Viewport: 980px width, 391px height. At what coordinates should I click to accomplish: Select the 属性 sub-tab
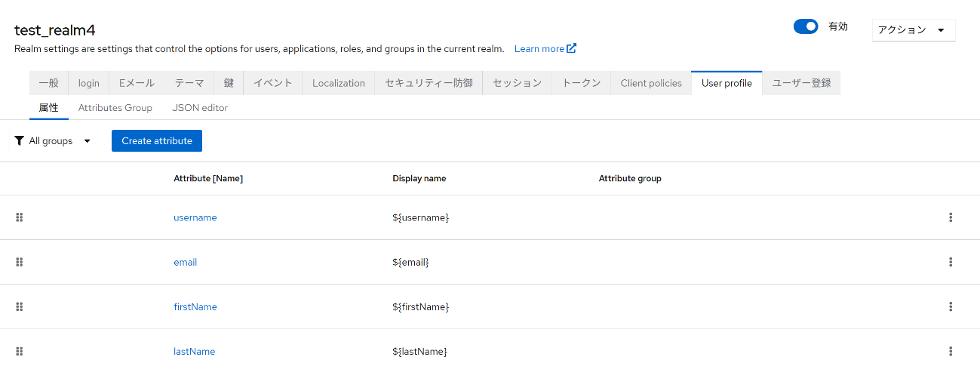(48, 108)
